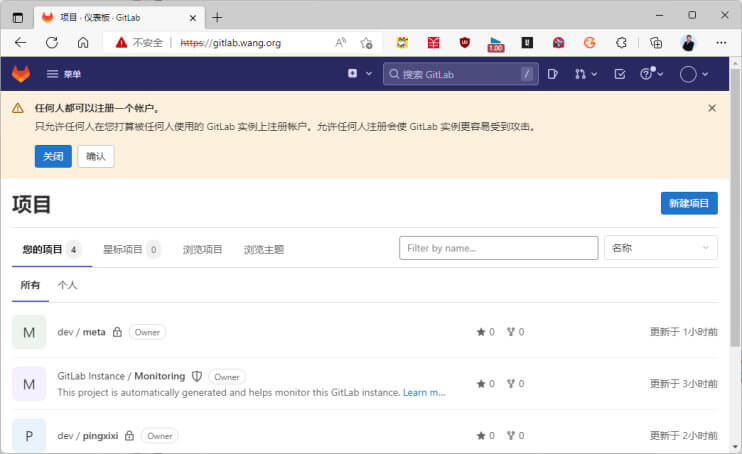Click the fork count for meta
742x454 pixels.
(x=515, y=332)
